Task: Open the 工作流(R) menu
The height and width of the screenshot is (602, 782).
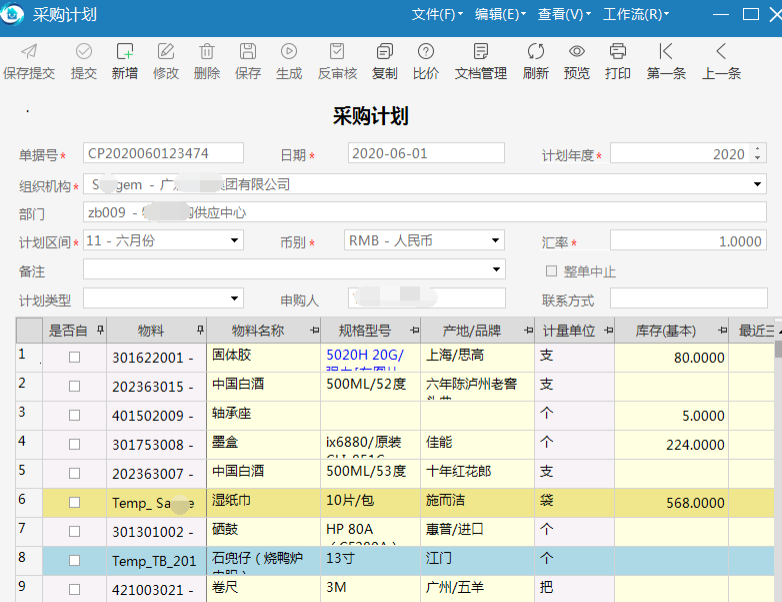Action: pos(636,14)
